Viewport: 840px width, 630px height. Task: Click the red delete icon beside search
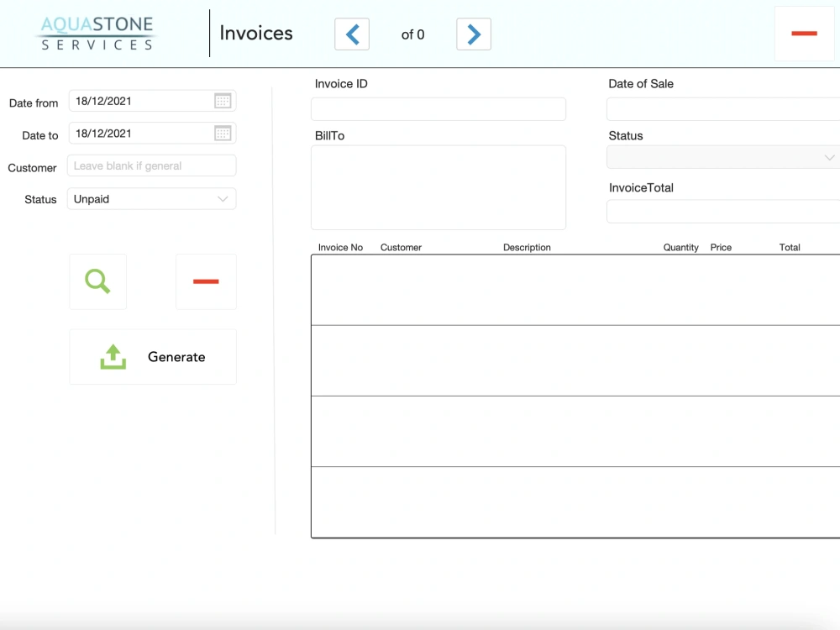click(206, 281)
